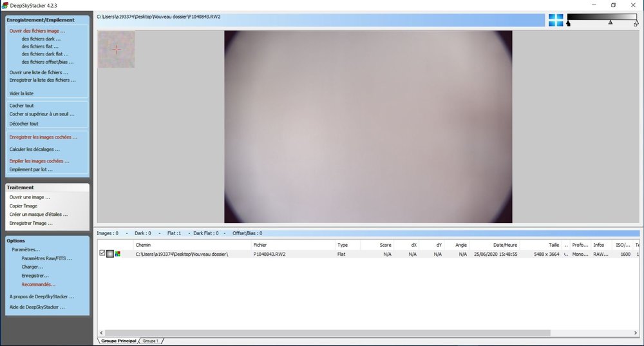
Task: Switch to the Groupe Principal tab
Action: [x=118, y=341]
